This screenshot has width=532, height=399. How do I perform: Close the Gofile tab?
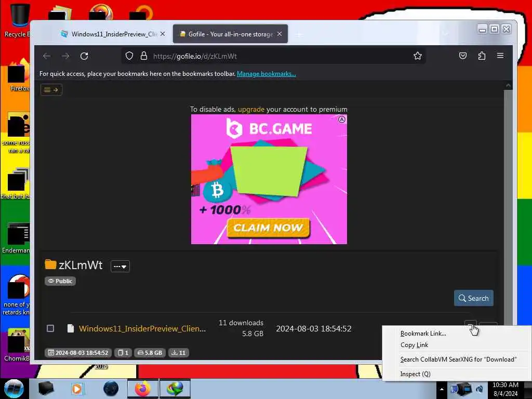(280, 34)
